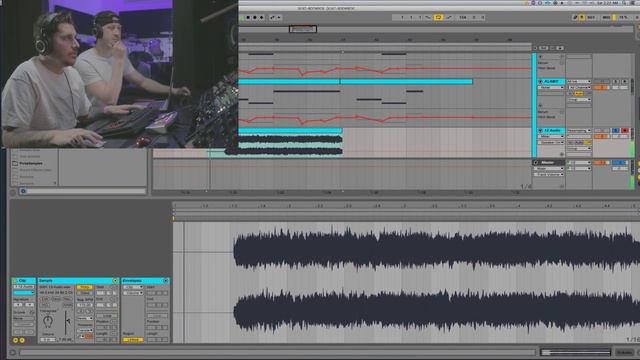
Task: Click second yellow circle below Clip box
Action: click(22, 340)
